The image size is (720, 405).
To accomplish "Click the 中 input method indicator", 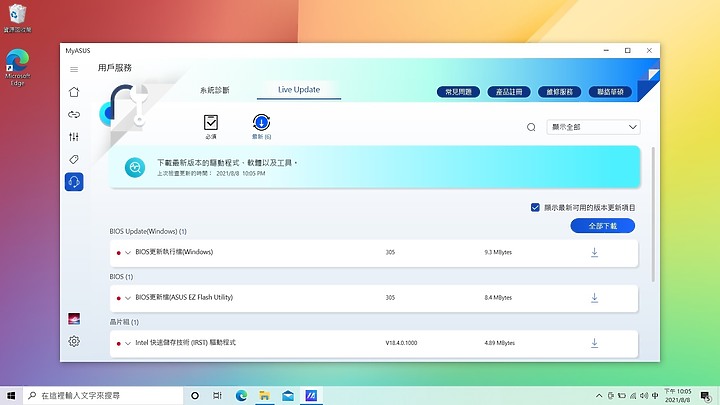I will 655,395.
